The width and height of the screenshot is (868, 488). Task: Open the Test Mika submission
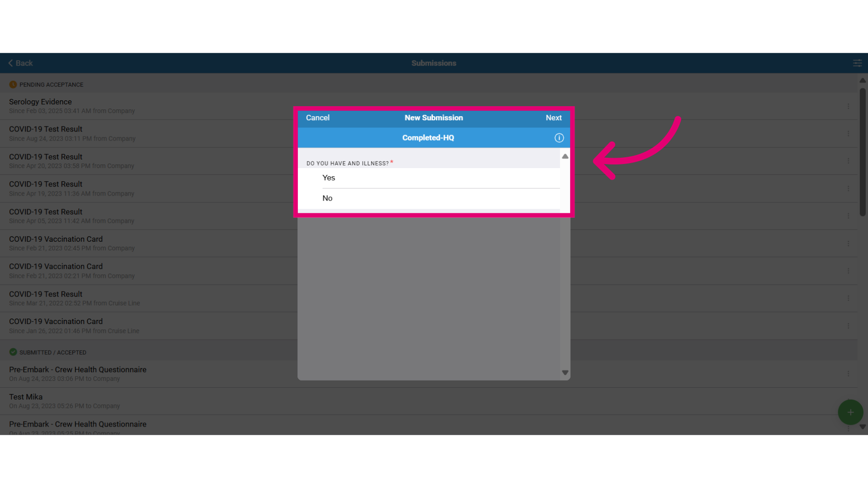(x=429, y=401)
